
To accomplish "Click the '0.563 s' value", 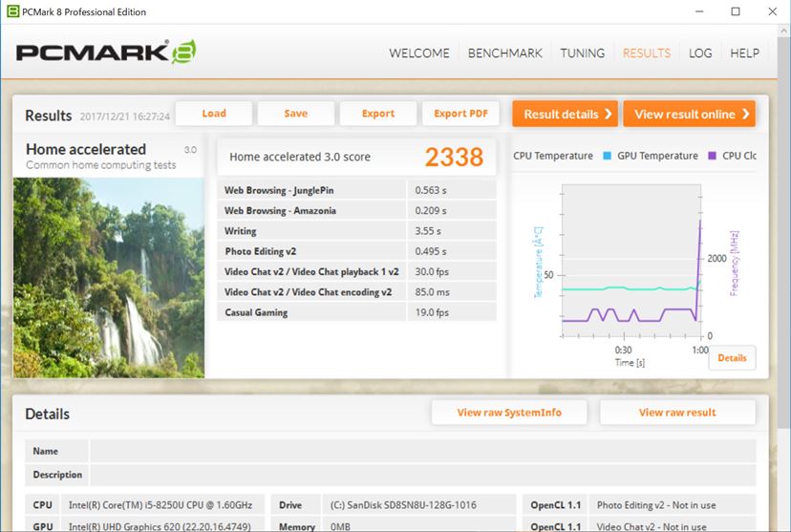I will [x=431, y=190].
